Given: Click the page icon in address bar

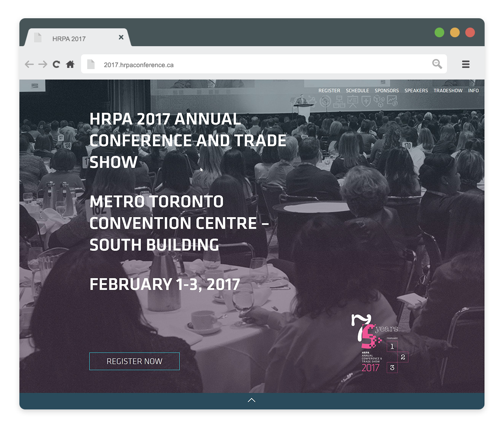Looking at the screenshot, I should [x=91, y=64].
